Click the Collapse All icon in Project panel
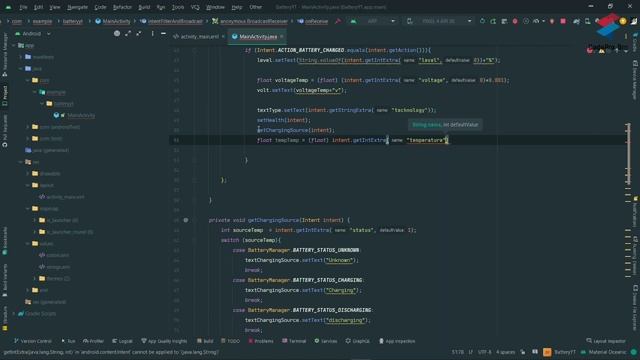Image resolution: width=640 pixels, height=360 pixels. (139, 33)
